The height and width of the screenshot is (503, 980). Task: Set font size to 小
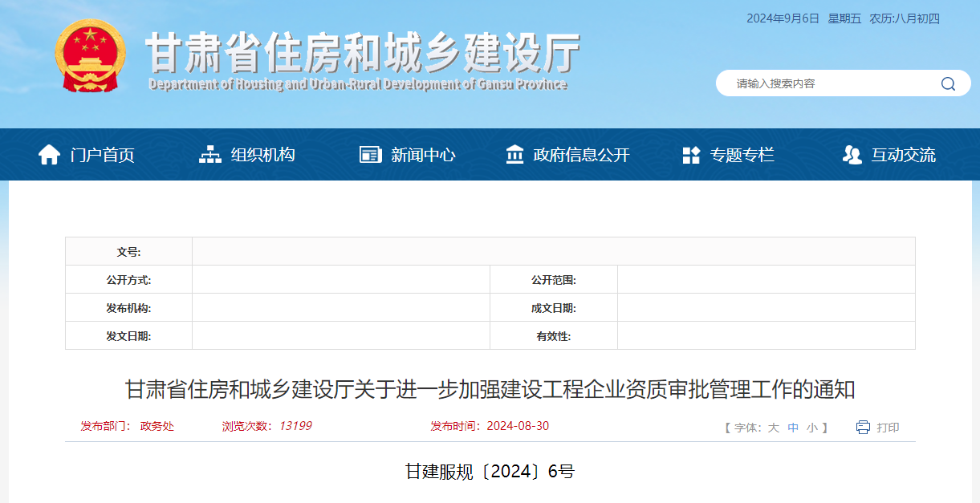[x=811, y=428]
